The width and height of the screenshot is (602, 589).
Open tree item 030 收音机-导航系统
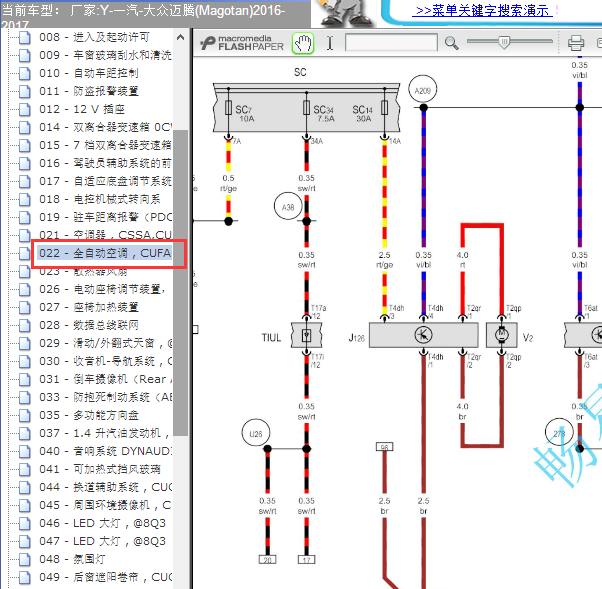(105, 361)
